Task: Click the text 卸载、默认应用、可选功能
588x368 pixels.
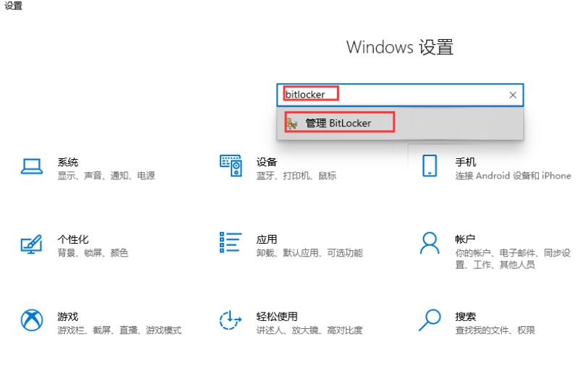Action: tap(310, 252)
